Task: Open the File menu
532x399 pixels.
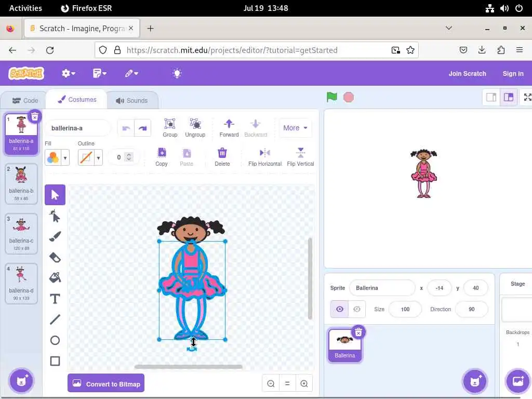Action: 99,73
